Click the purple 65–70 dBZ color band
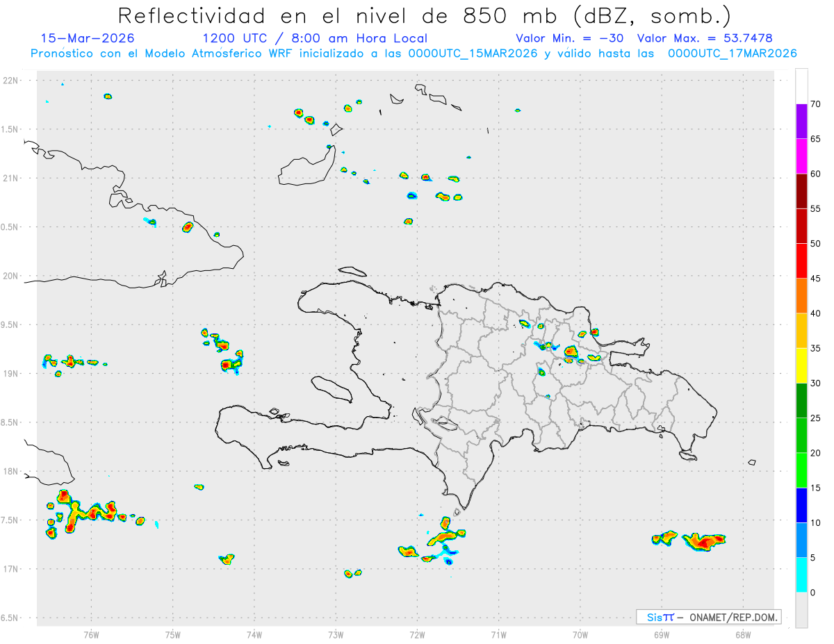834x644 pixels. click(801, 122)
